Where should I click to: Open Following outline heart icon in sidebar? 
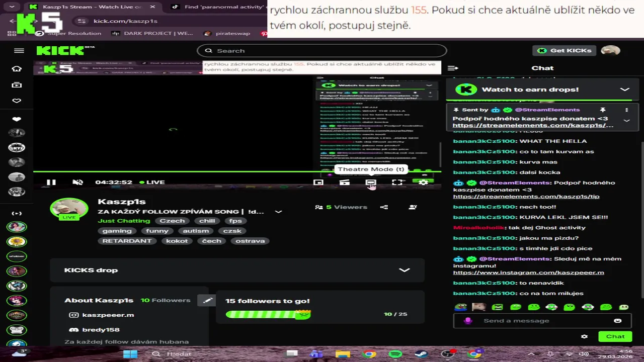coord(17,101)
